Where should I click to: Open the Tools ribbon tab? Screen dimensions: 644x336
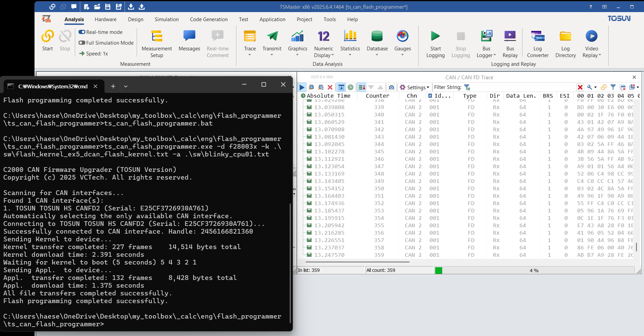point(330,19)
